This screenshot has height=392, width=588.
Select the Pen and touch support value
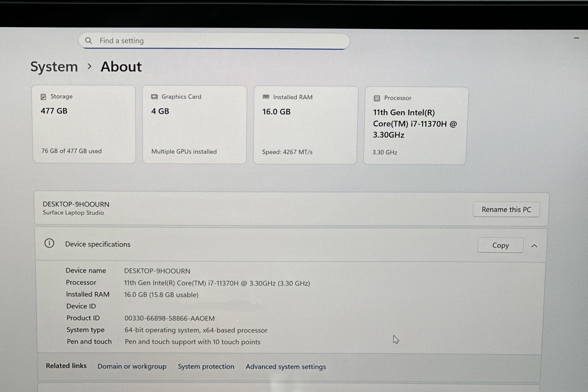pos(193,342)
